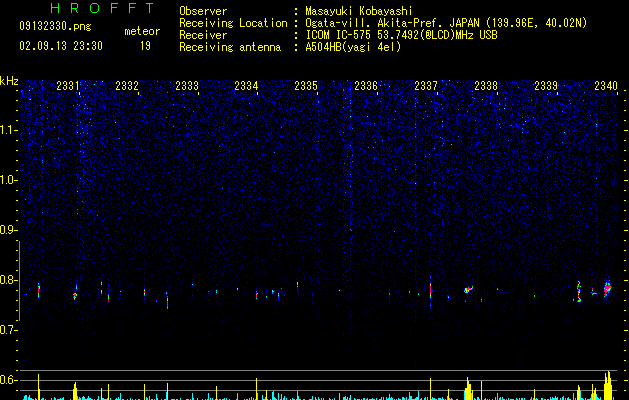Screen dimensions: 629x400
Task: Click the 2340 time marker
Action: (x=606, y=86)
